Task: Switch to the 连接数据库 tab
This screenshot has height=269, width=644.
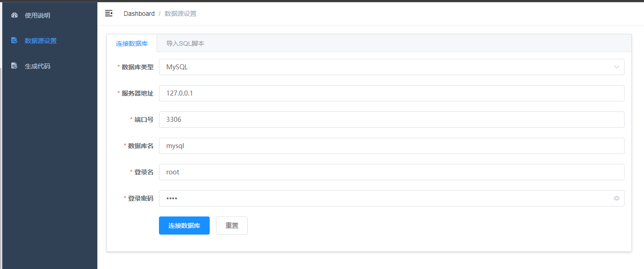Action: (x=132, y=43)
